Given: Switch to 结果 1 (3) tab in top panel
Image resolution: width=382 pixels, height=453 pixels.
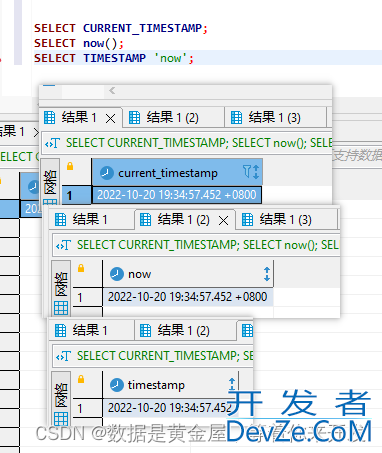Looking at the screenshot, I should [x=275, y=118].
